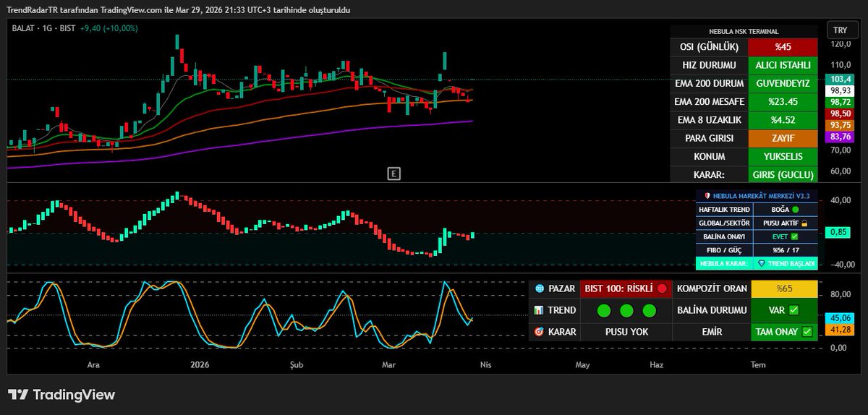This screenshot has height=415, width=868.
Task: Click the GIRIS (GUCLU) karar cell
Action: 783,174
